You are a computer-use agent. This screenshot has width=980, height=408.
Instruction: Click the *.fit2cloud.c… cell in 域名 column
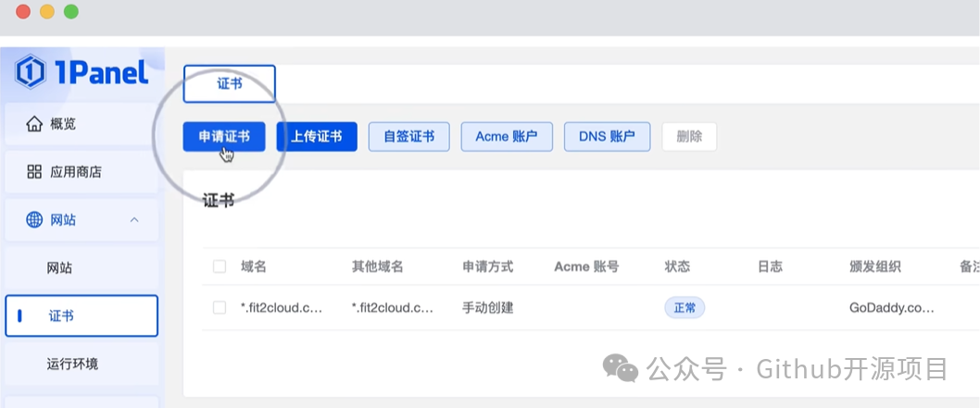[282, 307]
